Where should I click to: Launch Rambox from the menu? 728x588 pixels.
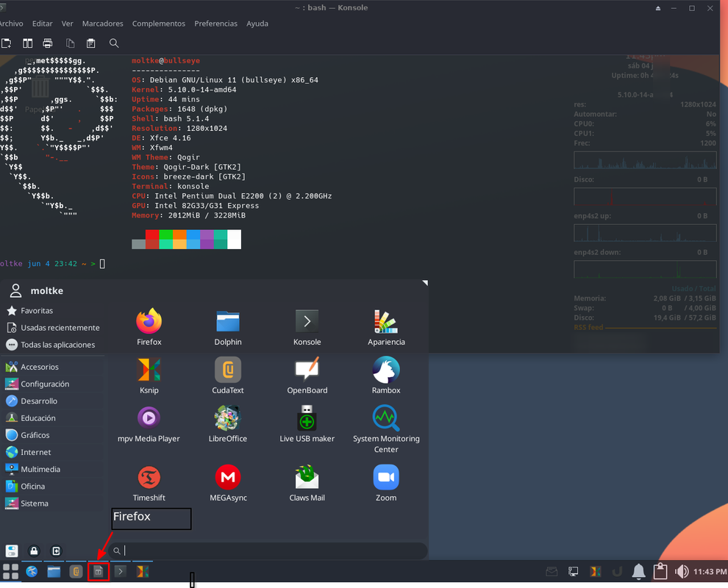386,376
